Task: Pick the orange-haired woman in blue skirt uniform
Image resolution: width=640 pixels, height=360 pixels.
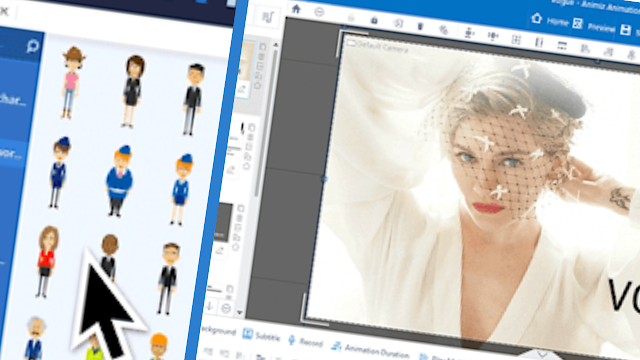Action: coord(181,189)
